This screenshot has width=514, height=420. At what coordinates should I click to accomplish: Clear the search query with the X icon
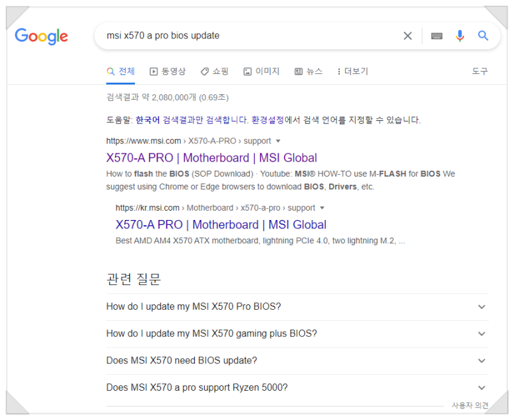(x=408, y=36)
